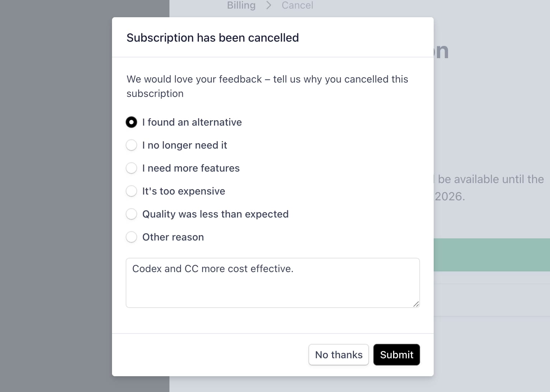The image size is (550, 392).
Task: Click the "Quality was less than expected" label
Action: coord(215,214)
